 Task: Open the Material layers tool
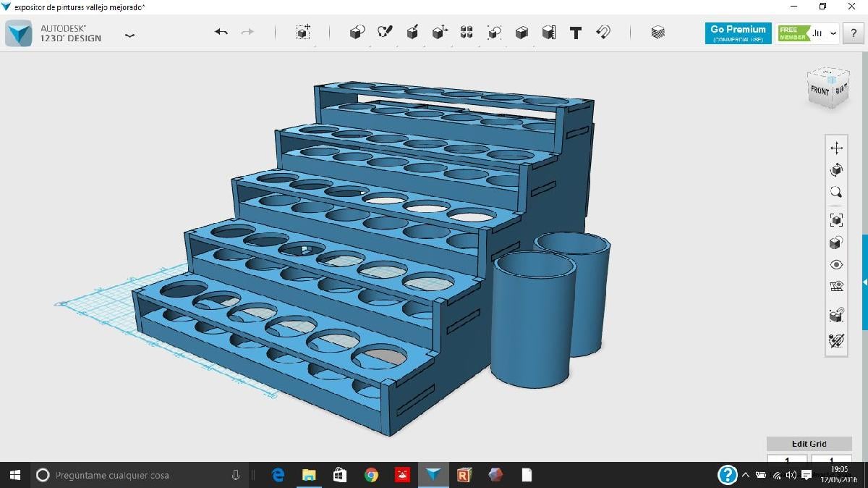pyautogui.click(x=658, y=33)
